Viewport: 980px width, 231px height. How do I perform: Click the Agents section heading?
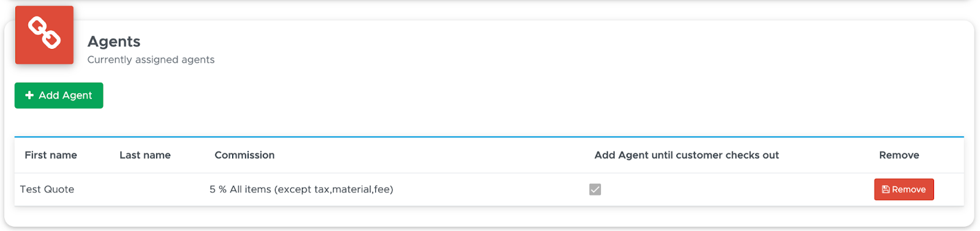pos(114,41)
